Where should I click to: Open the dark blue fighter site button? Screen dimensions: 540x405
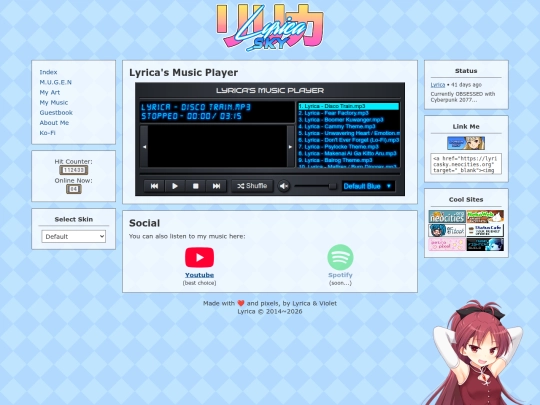[485, 245]
